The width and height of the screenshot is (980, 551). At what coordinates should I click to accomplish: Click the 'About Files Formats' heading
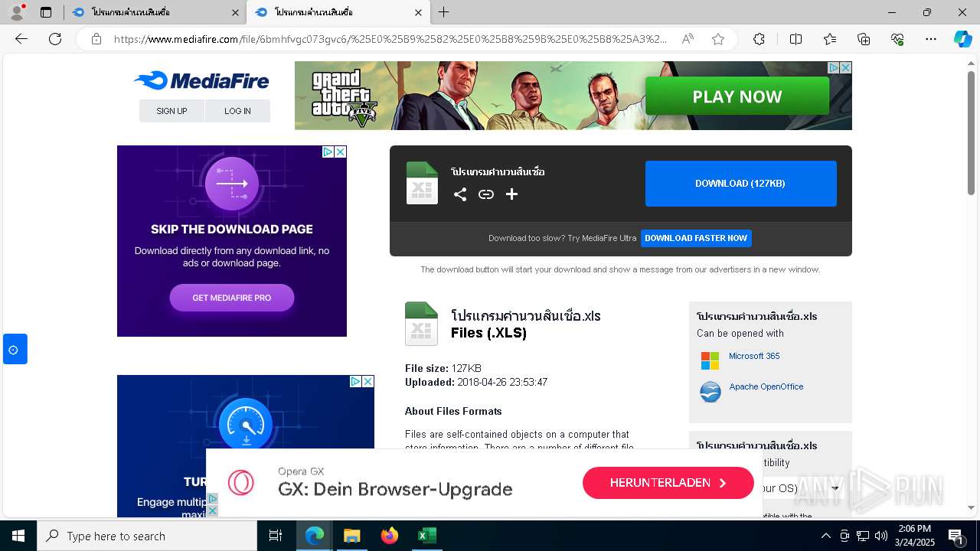(x=453, y=411)
